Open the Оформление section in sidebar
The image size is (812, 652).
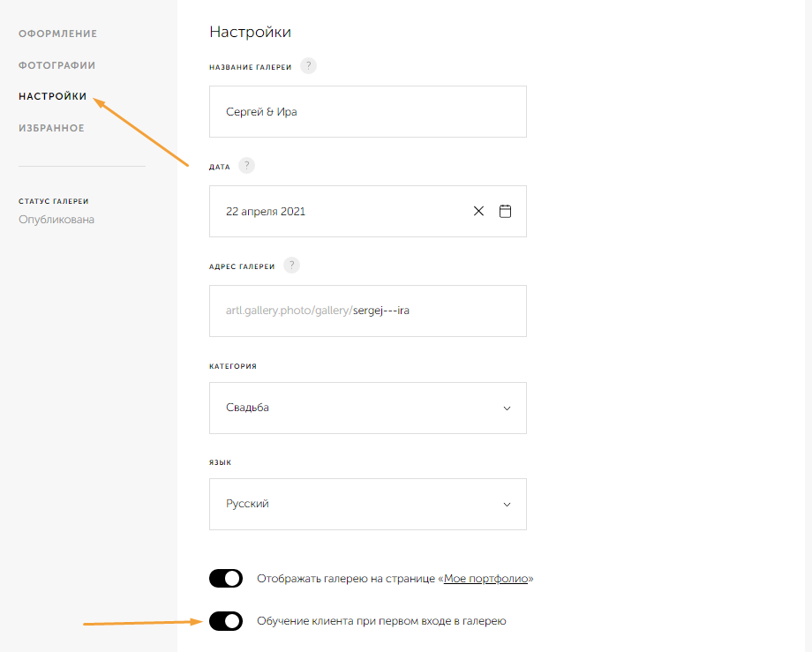58,34
